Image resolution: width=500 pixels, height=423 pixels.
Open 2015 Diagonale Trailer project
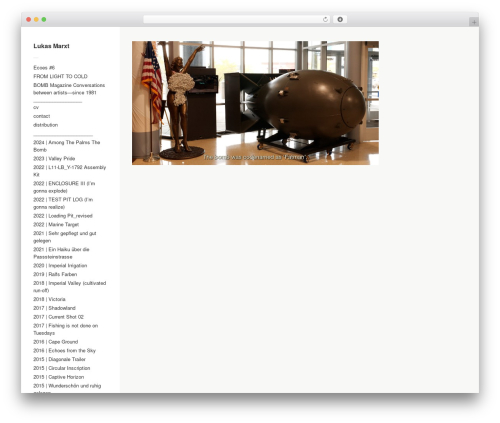click(x=59, y=359)
